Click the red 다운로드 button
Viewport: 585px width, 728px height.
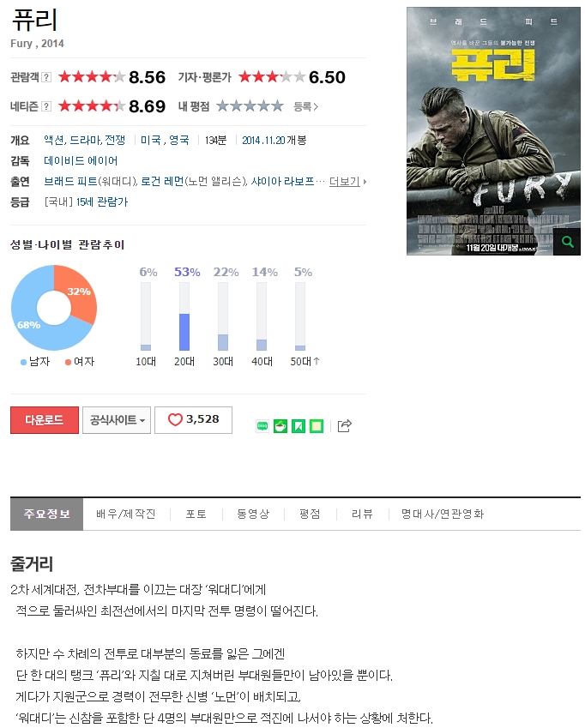(x=45, y=420)
